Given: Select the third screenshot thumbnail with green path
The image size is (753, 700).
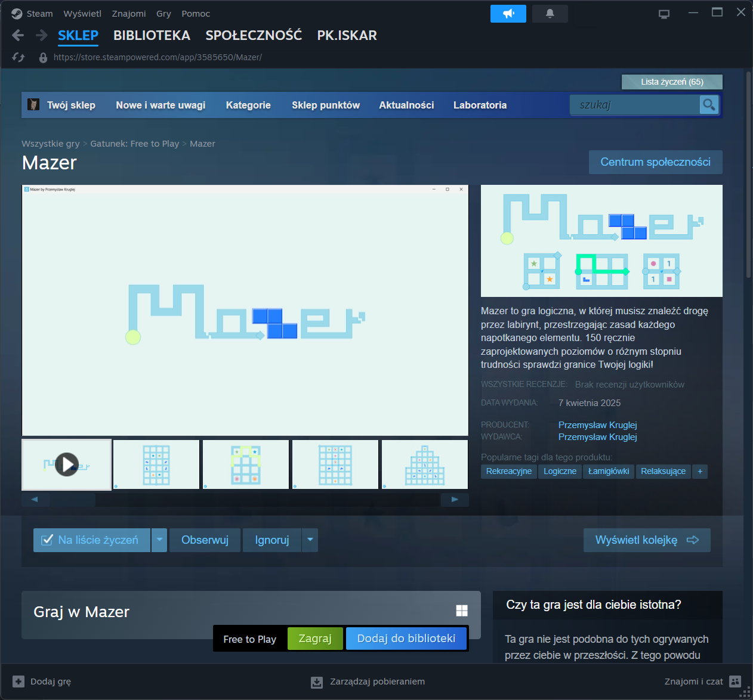Looking at the screenshot, I should [246, 464].
